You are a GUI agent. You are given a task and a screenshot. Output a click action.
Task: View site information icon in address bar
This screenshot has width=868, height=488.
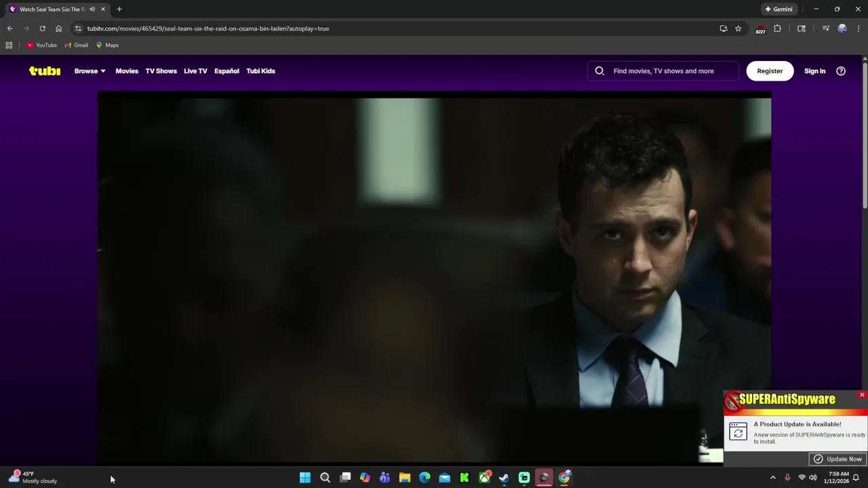[x=78, y=28]
